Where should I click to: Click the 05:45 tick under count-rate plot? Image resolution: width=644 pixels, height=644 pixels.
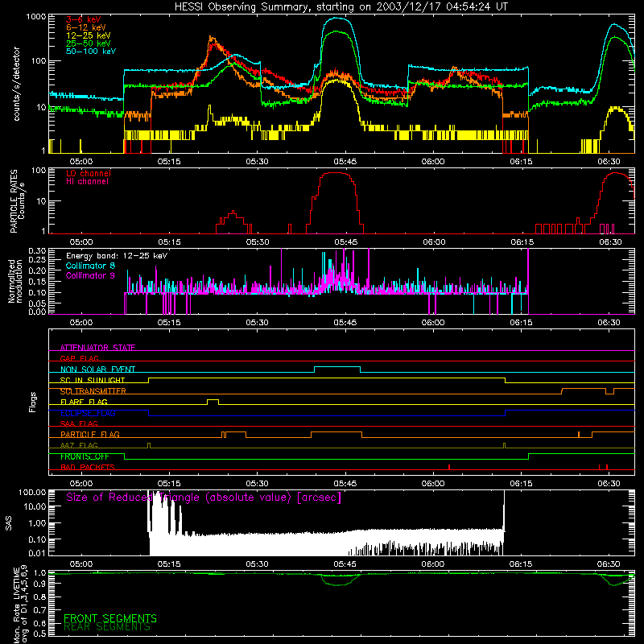[345, 162]
